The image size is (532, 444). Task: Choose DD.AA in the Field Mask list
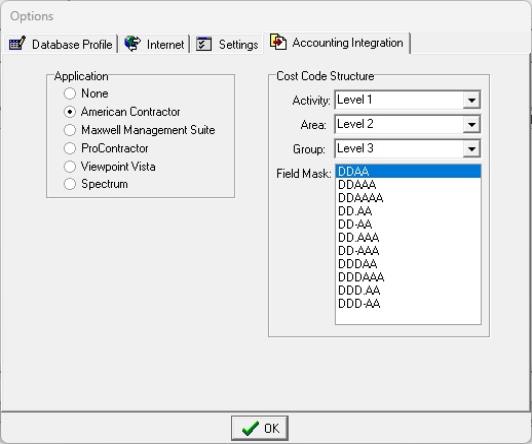(x=408, y=211)
